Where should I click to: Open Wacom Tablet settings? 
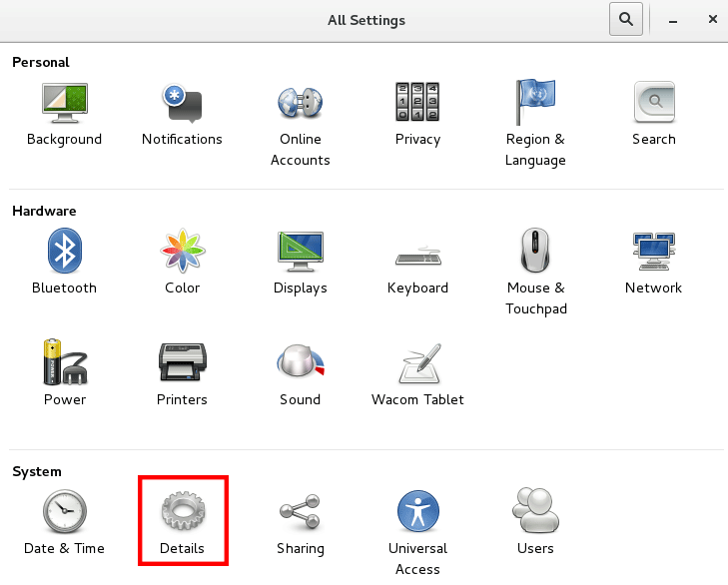click(417, 372)
